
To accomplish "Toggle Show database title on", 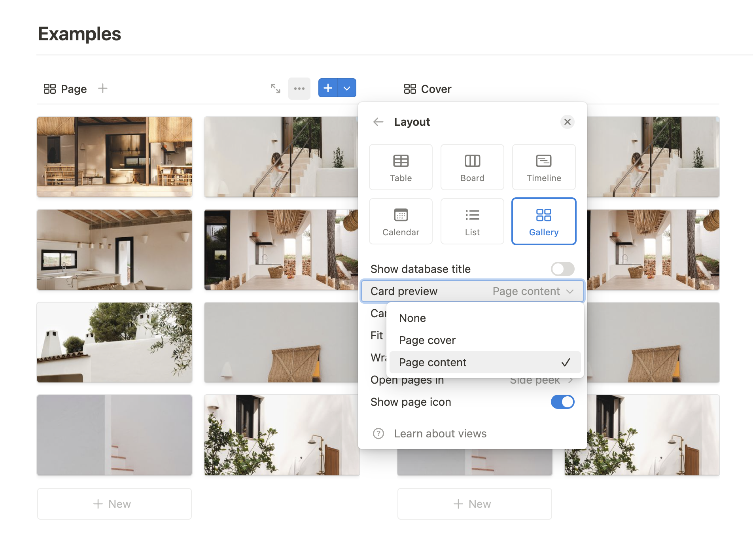I will point(562,269).
